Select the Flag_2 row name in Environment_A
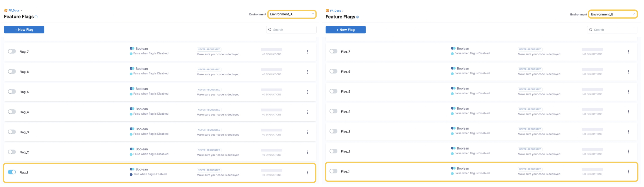Screen dimensions: 644x187 click(x=24, y=152)
